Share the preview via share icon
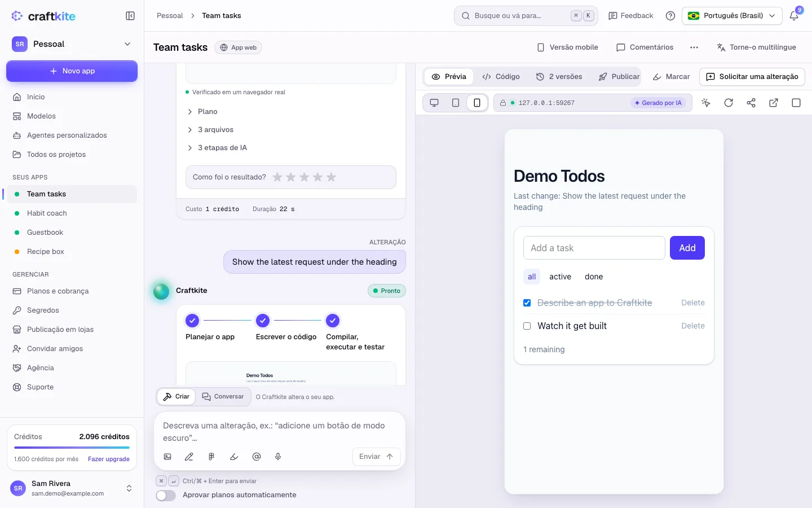 (751, 103)
